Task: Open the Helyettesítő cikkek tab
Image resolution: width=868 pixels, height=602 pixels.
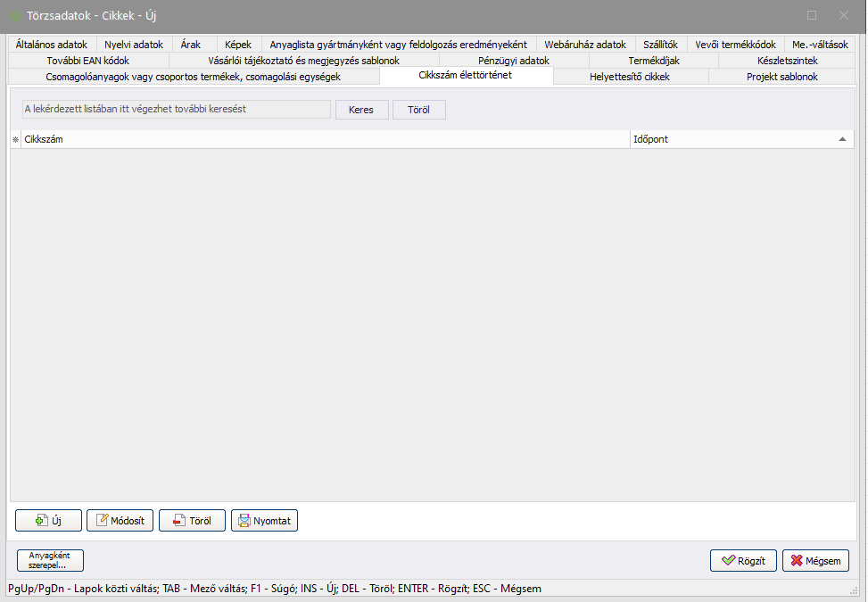Action: tap(630, 77)
